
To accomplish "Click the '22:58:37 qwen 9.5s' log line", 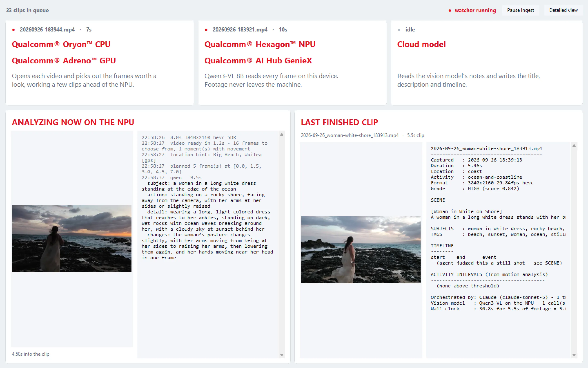I will (171, 177).
